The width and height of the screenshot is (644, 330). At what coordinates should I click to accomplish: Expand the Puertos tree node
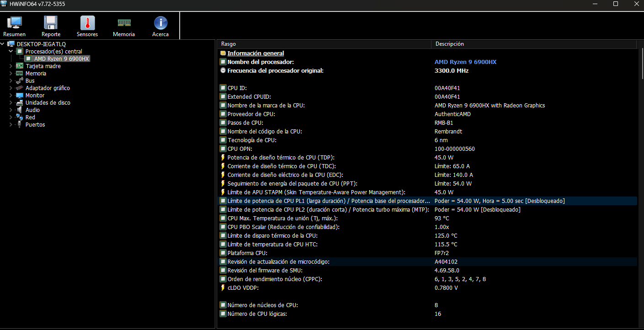tap(11, 124)
